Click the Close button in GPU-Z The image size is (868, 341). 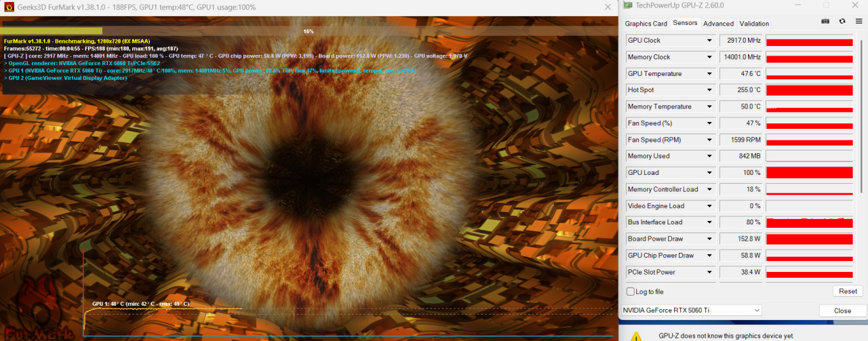point(842,310)
